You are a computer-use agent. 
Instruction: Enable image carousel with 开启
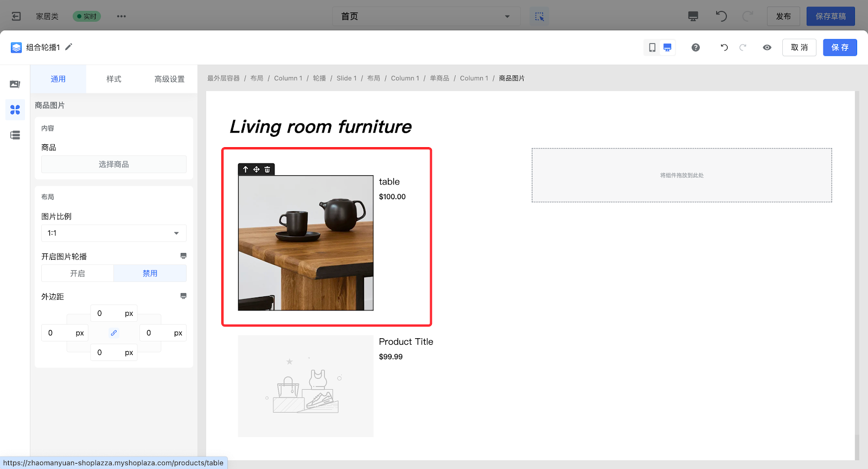[x=78, y=273]
